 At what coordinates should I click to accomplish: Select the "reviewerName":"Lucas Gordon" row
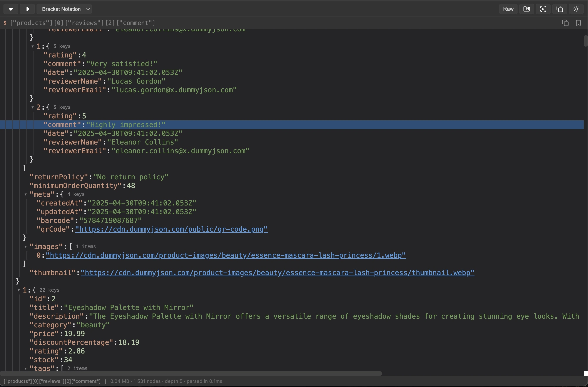[x=292, y=81]
